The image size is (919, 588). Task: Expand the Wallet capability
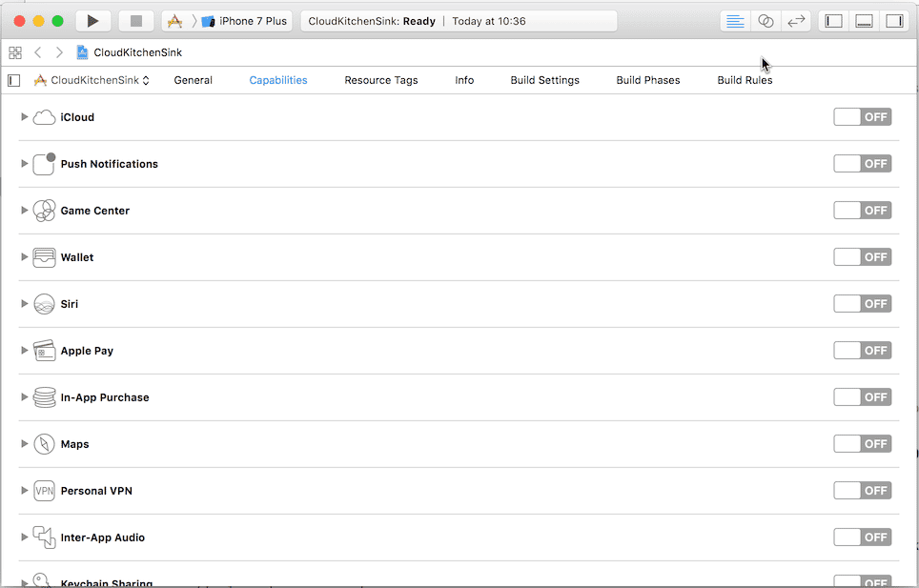tap(24, 256)
